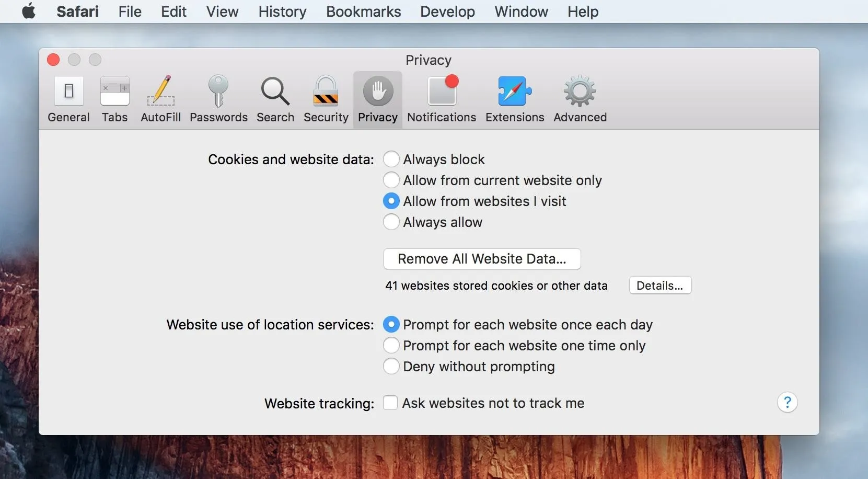Click the 'Website use of location services:' label
This screenshot has height=479, width=868.
pyautogui.click(x=270, y=325)
